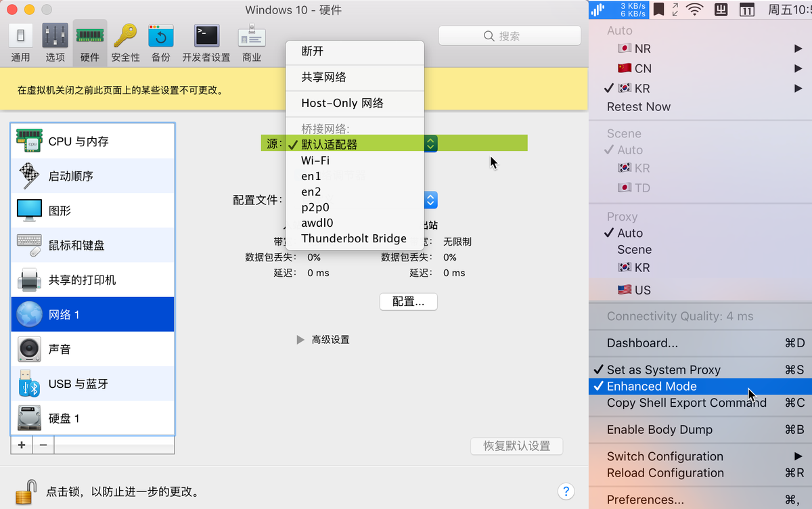Remove hardware device with minus button
This screenshot has width=812, height=509.
click(x=43, y=445)
